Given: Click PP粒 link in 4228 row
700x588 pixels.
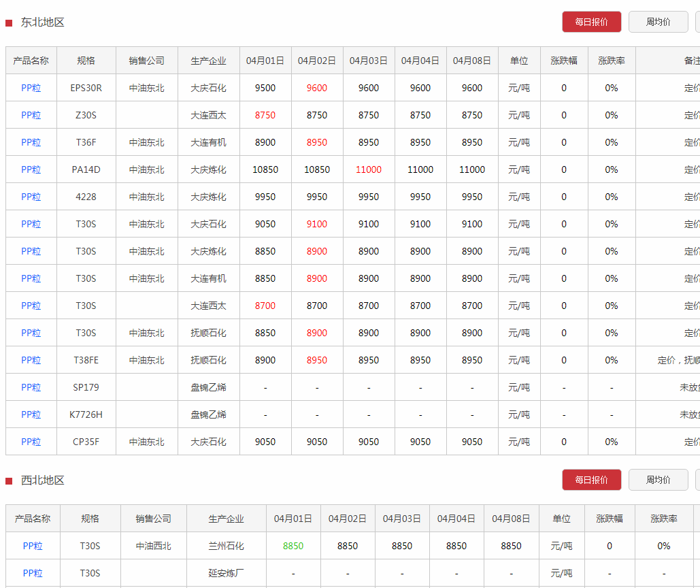Looking at the screenshot, I should [x=31, y=197].
